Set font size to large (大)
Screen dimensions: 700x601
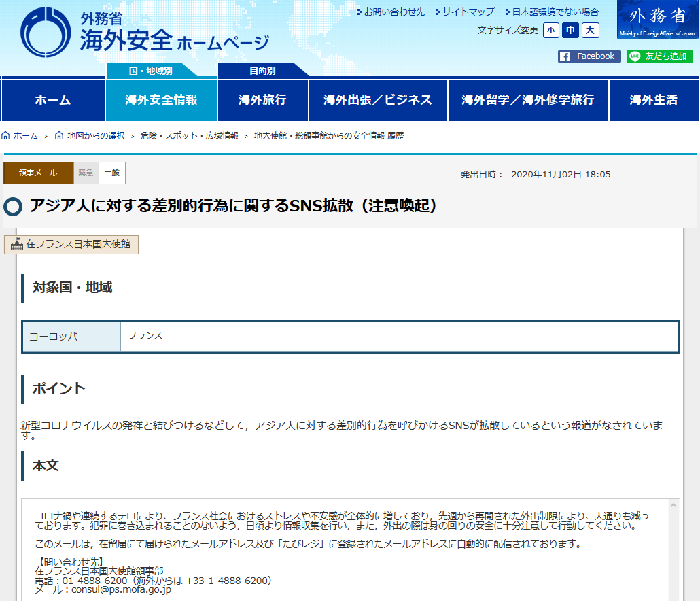(591, 31)
